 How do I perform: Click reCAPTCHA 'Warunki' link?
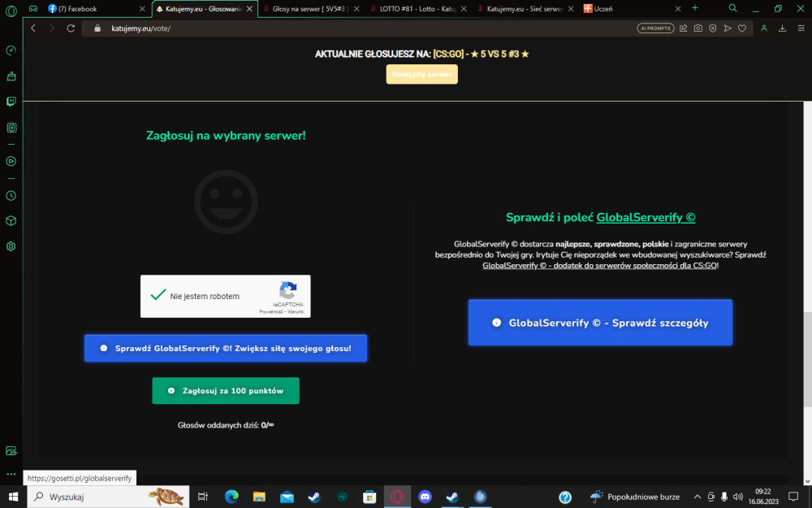pos(296,311)
